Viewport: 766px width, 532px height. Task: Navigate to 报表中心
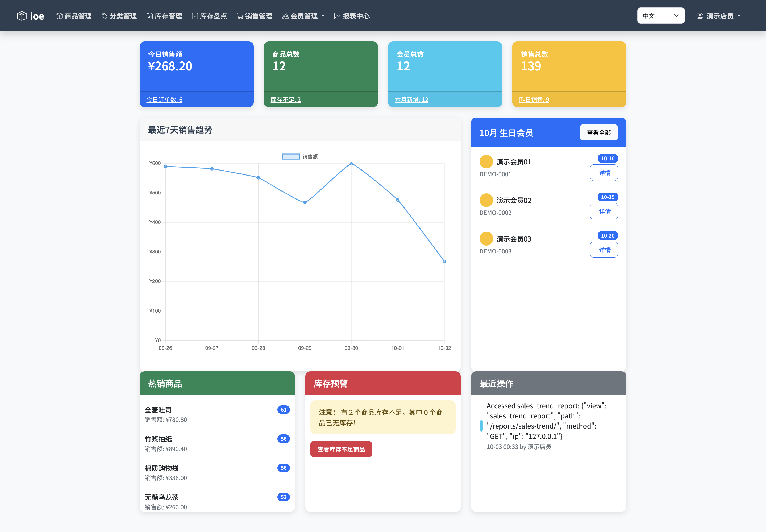(352, 16)
